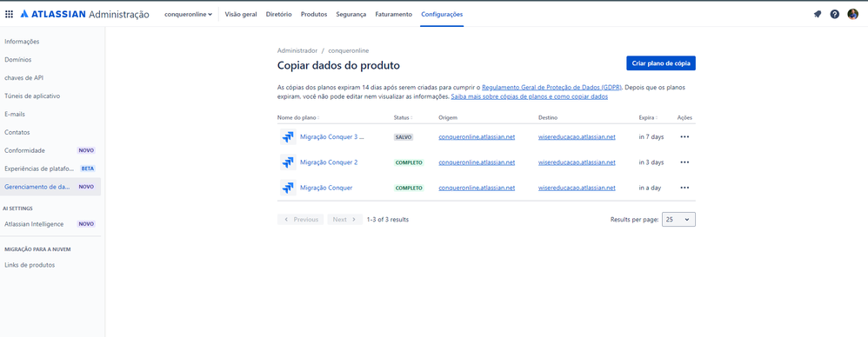Viewport: 868px width, 337px height.
Task: Open actions menu for Migração Conquer 2
Action: click(684, 162)
